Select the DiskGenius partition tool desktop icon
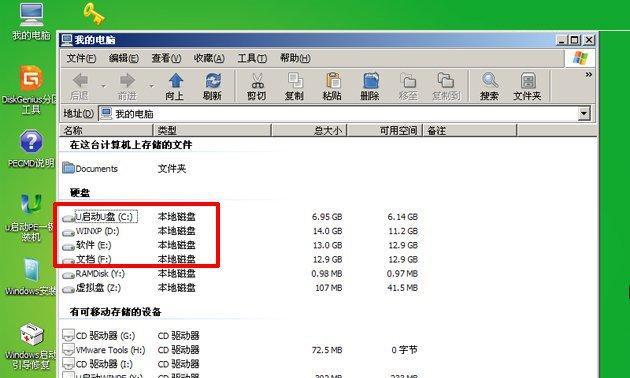 tap(30, 89)
